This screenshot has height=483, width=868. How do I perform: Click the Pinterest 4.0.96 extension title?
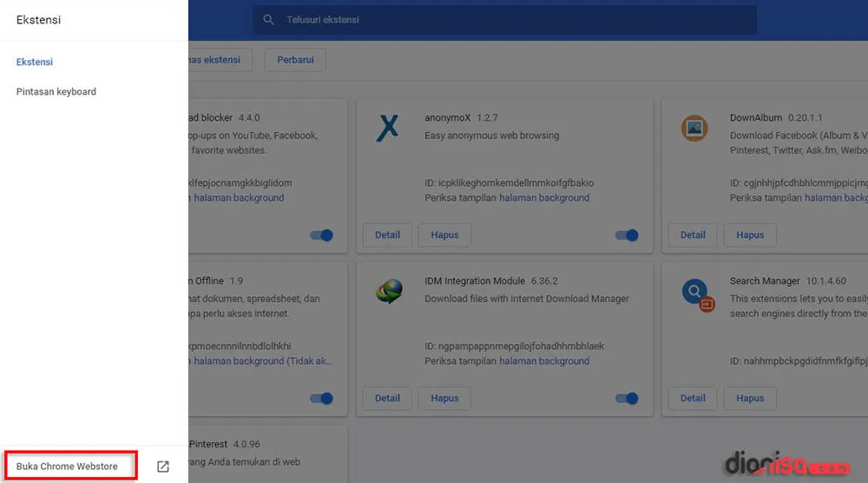[x=224, y=444]
